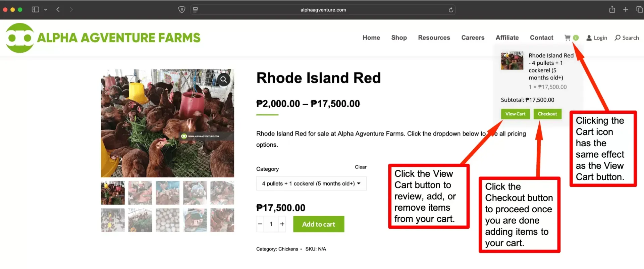Image resolution: width=644 pixels, height=269 pixels.
Task: Expand the Category variation dropdown
Action: (x=311, y=183)
